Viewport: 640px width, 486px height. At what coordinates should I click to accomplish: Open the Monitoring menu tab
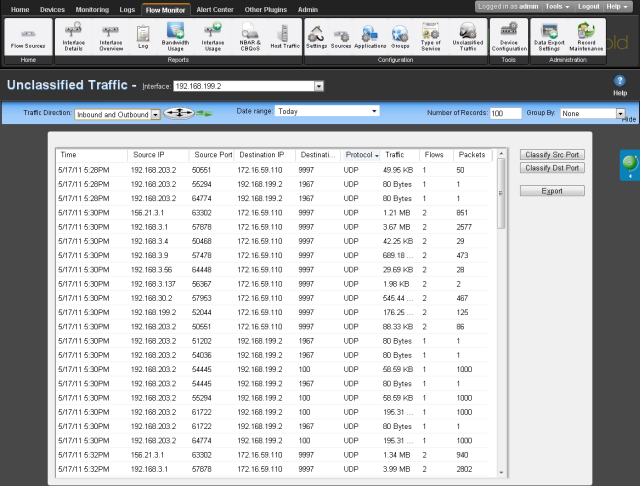(92, 9)
